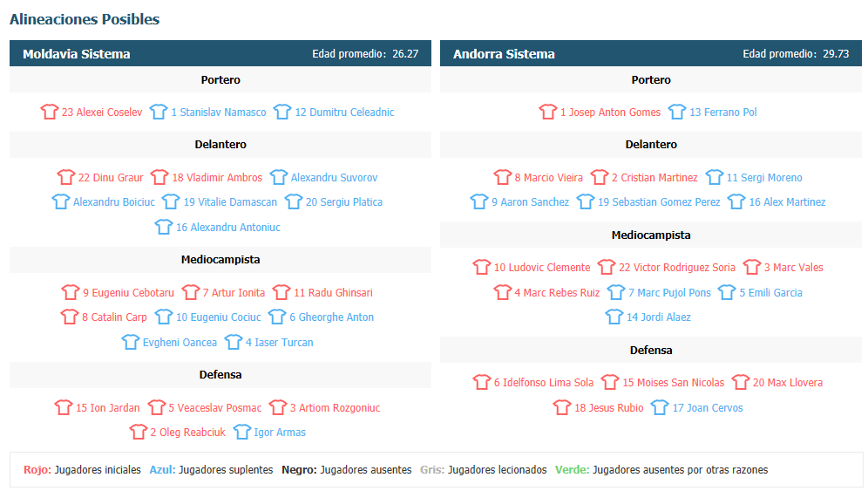
Task: Click the blue shirt icon next to Alexandru Suvorov
Action: pos(279,177)
